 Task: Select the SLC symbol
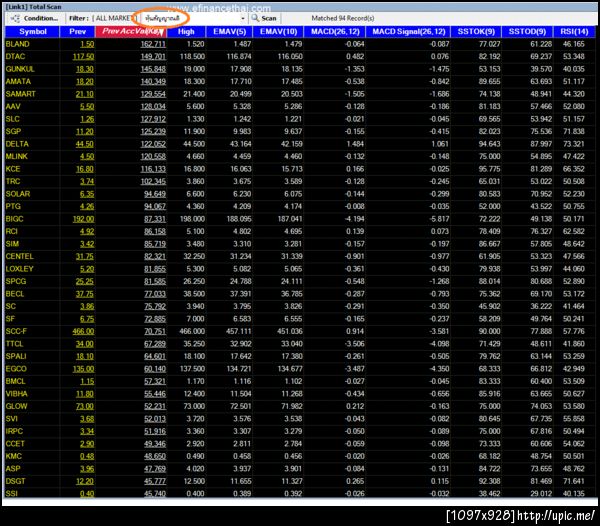tap(12, 119)
